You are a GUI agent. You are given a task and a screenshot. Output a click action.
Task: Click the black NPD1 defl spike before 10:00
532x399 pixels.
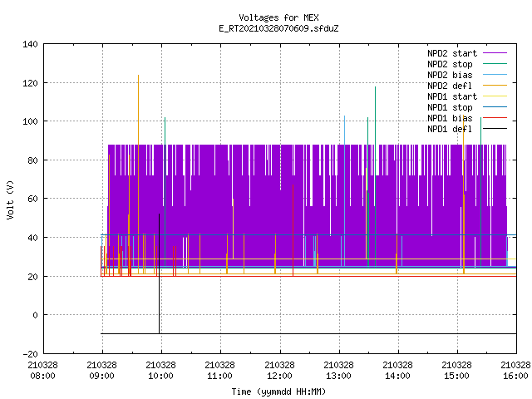click(x=159, y=273)
